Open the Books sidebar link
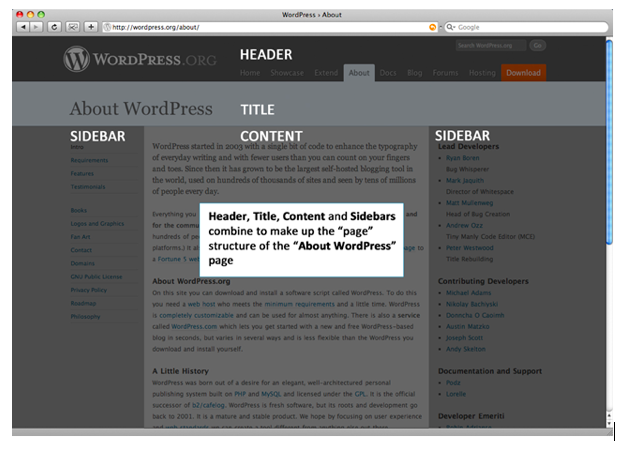 click(79, 211)
